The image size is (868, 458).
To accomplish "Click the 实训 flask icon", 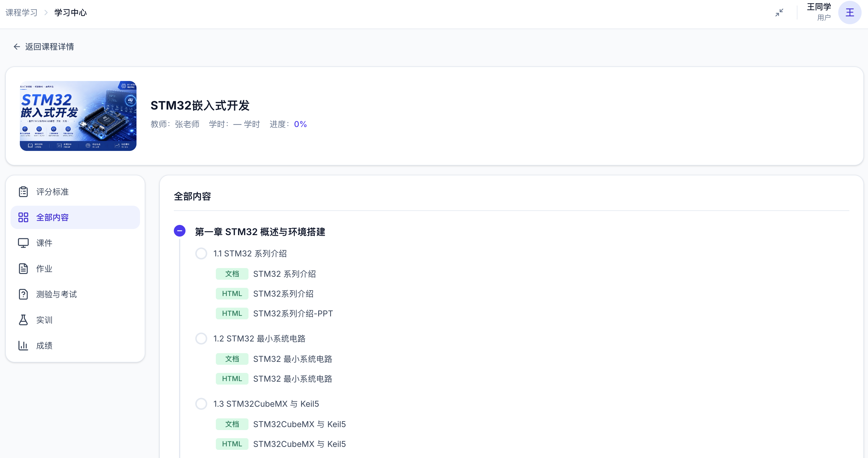I will point(23,320).
